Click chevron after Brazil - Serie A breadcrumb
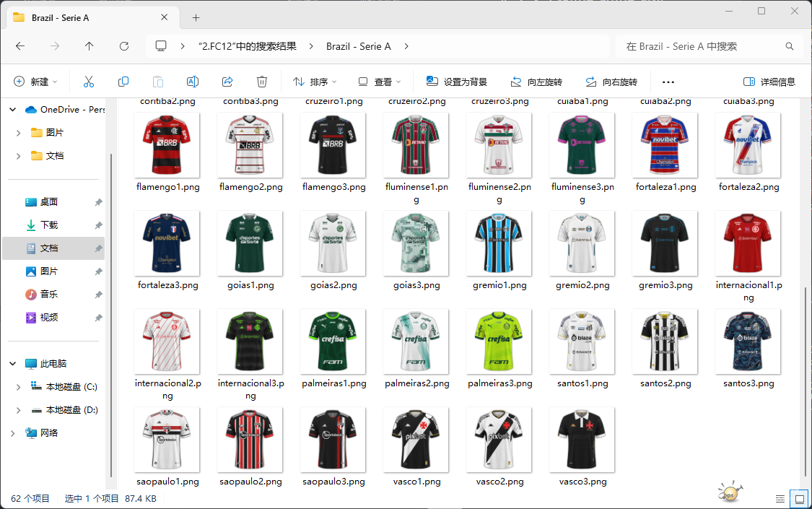This screenshot has height=509, width=812. click(406, 46)
